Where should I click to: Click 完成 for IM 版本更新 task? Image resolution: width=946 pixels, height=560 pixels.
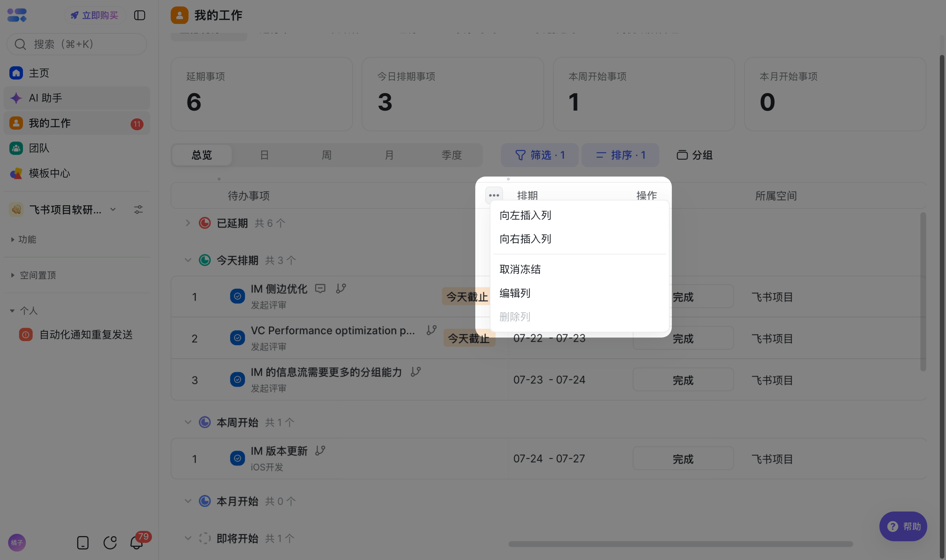click(683, 458)
